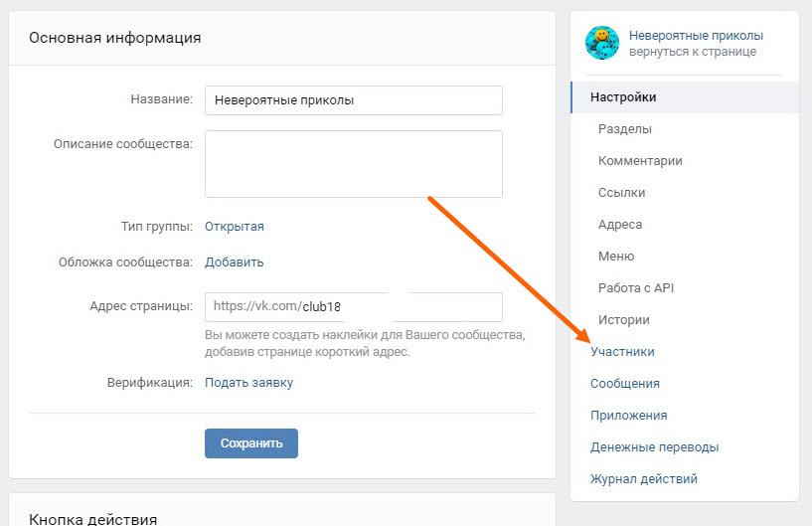Screen dimensions: 812x526
Task: Change group type via Открытая
Action: click(235, 227)
